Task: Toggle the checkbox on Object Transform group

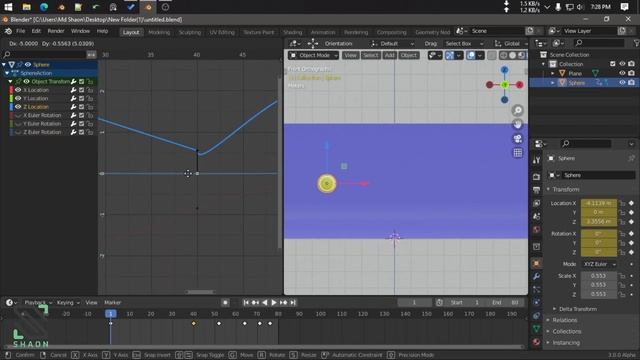Action: [x=82, y=82]
